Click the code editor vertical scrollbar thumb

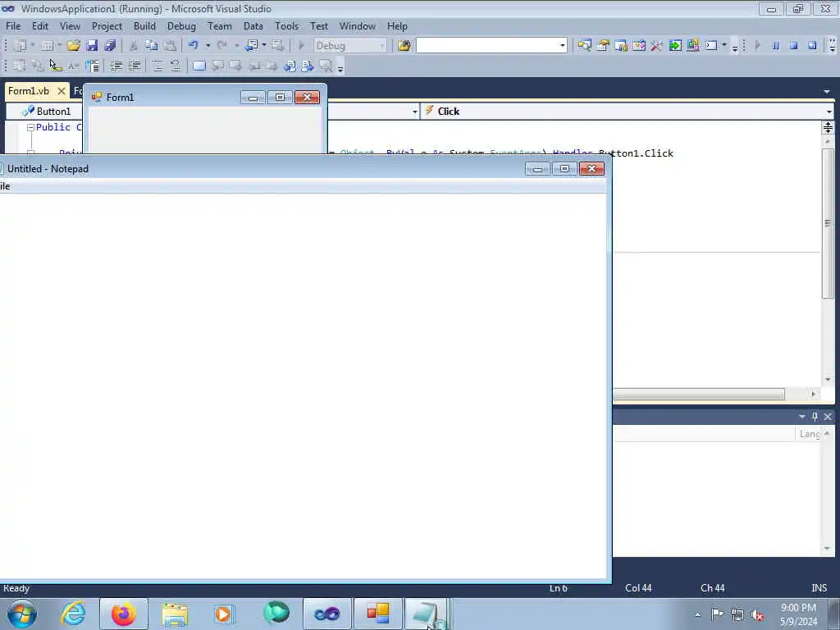tap(828, 223)
